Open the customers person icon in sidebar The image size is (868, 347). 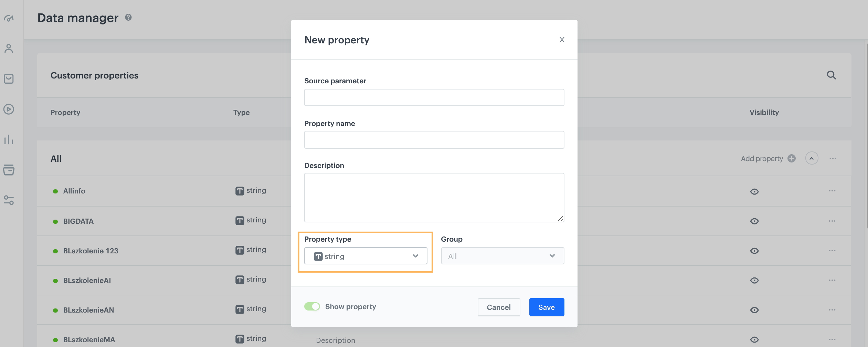[x=9, y=49]
